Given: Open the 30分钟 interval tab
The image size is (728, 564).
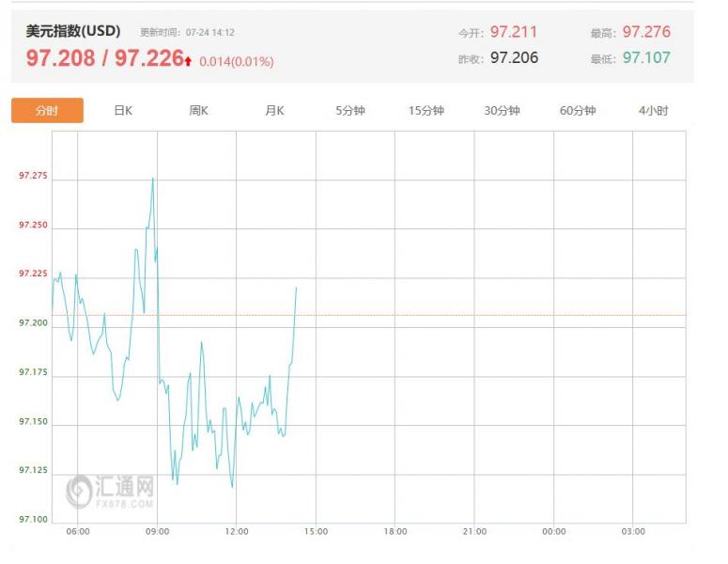Looking at the screenshot, I should 502,111.
